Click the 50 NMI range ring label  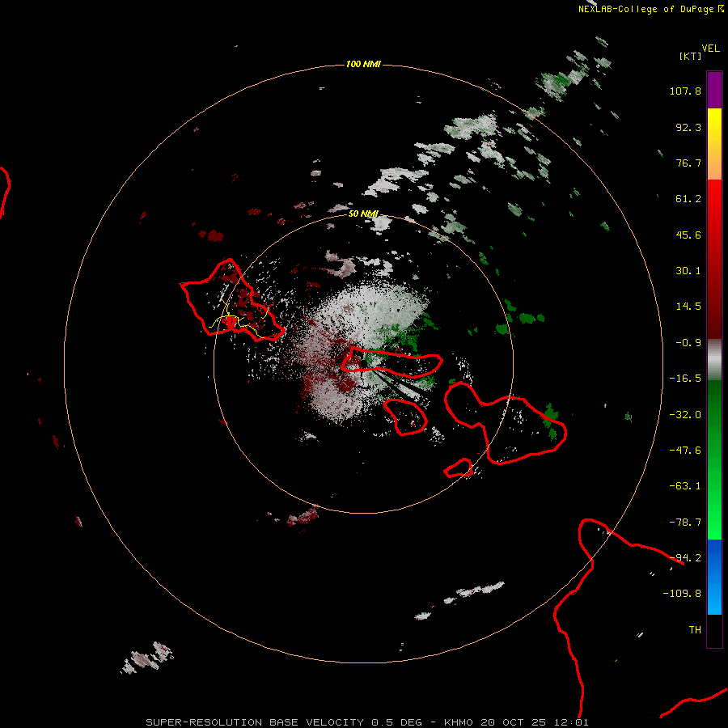[x=363, y=214]
